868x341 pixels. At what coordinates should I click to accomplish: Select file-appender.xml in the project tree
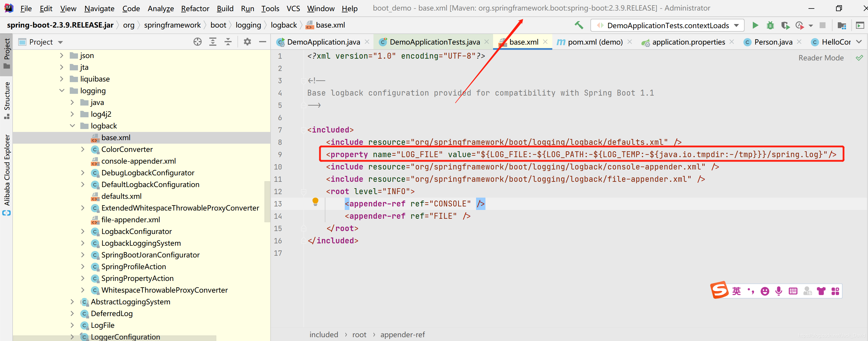(x=142, y=220)
